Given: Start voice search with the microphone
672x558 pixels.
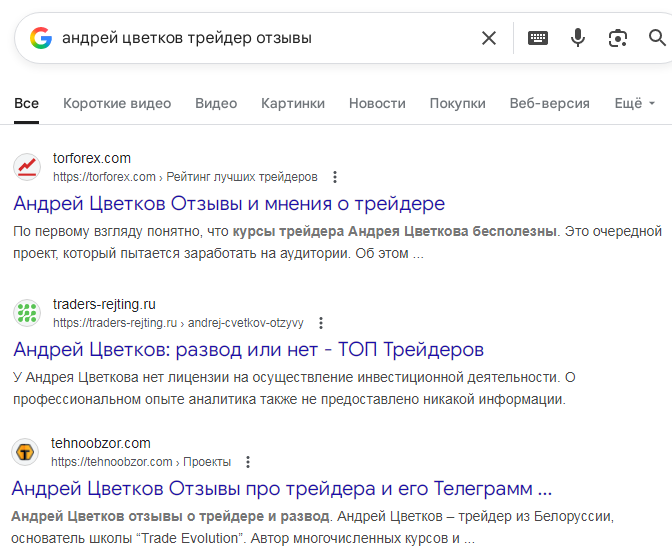Looking at the screenshot, I should point(578,38).
